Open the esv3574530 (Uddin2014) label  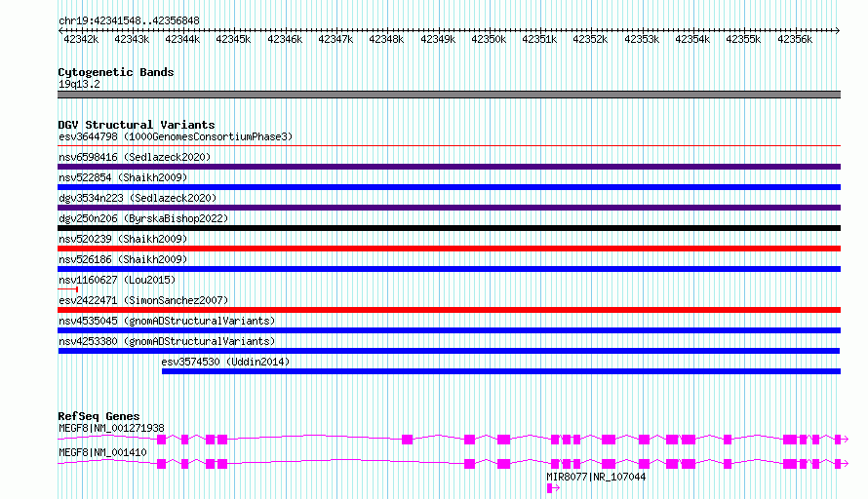[225, 362]
